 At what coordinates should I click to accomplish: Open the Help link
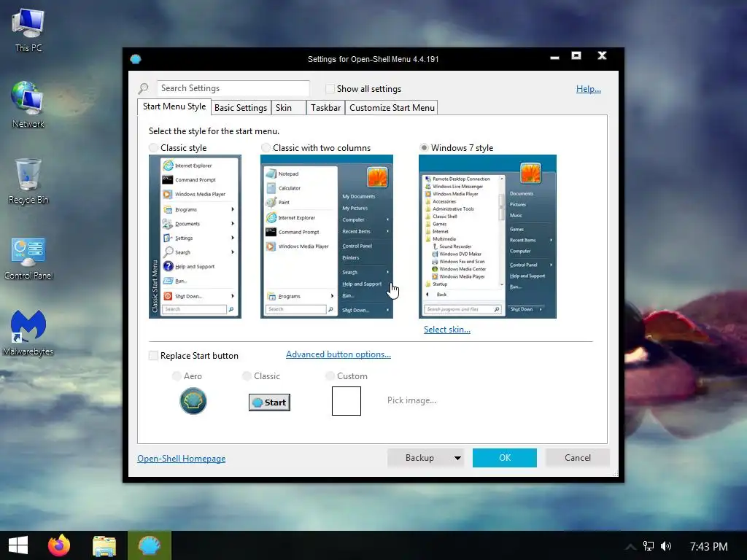click(x=589, y=88)
